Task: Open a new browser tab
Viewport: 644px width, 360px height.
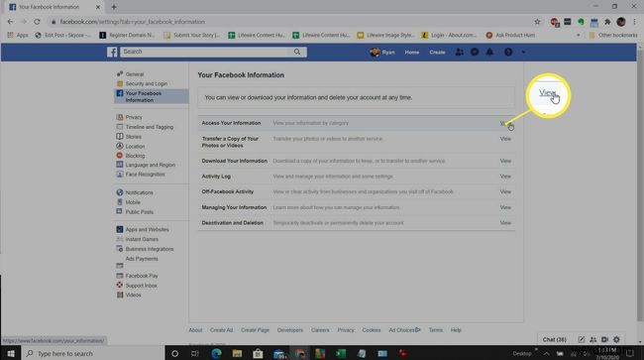Action: click(114, 7)
